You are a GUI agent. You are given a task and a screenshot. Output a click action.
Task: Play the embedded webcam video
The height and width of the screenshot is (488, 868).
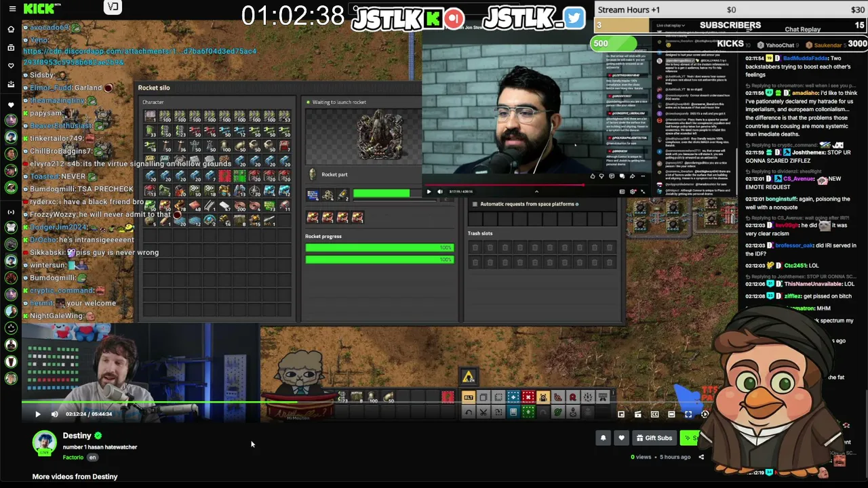(429, 192)
